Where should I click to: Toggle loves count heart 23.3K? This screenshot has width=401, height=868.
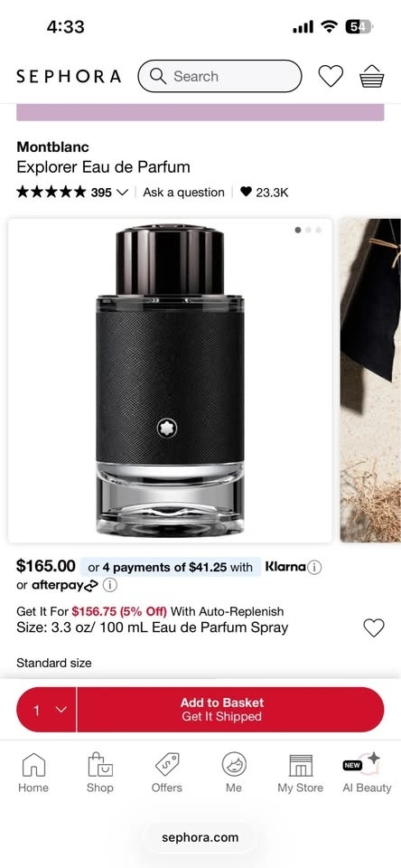pyautogui.click(x=247, y=192)
